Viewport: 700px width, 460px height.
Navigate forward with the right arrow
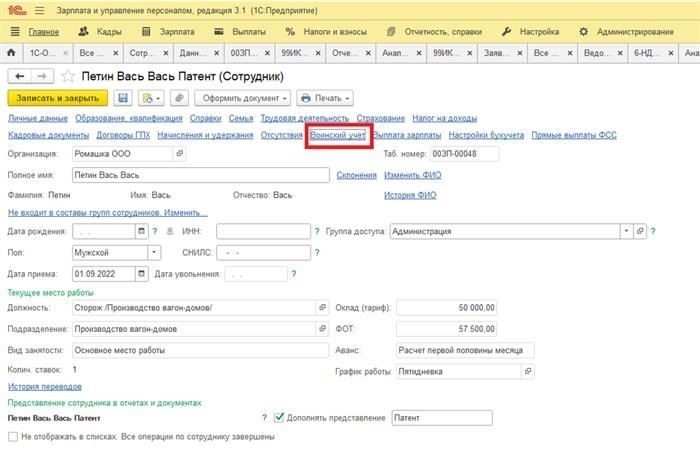click(42, 76)
